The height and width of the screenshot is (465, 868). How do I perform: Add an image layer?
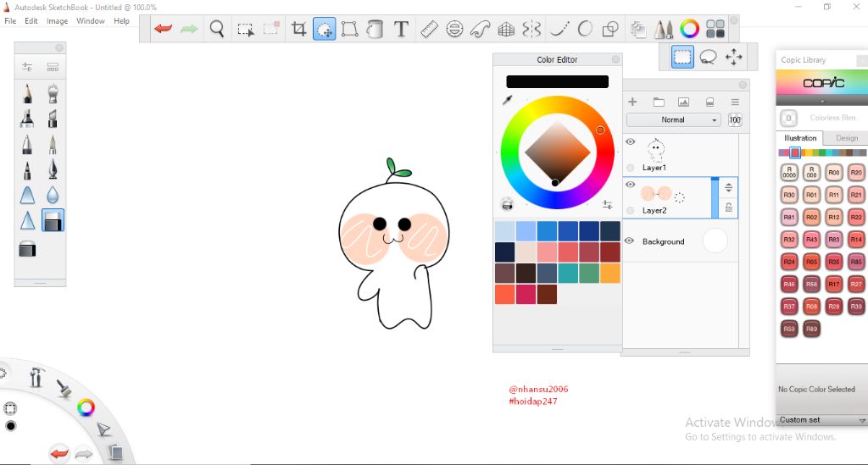(x=684, y=102)
